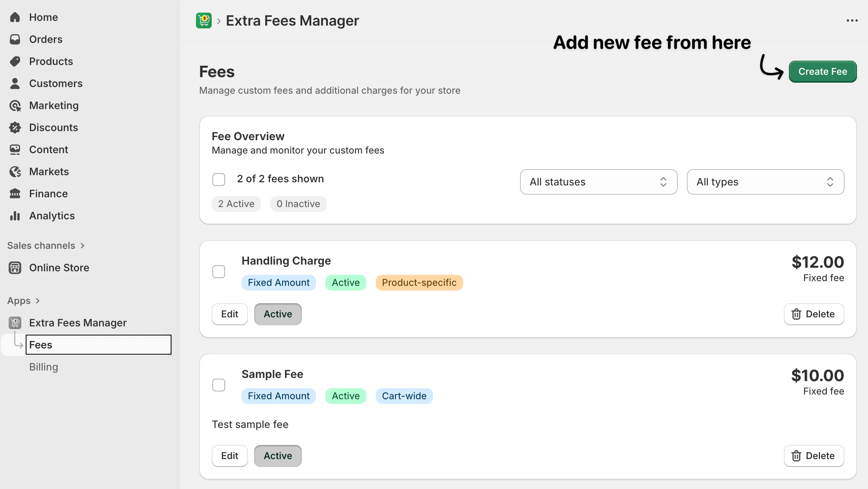Open the Billing menu item
The image size is (868, 489).
pos(44,367)
